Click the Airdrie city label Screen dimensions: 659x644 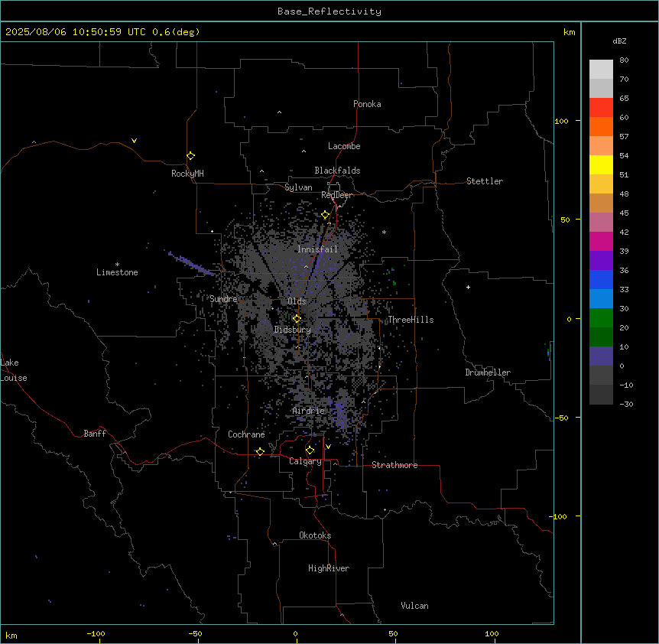(x=309, y=411)
